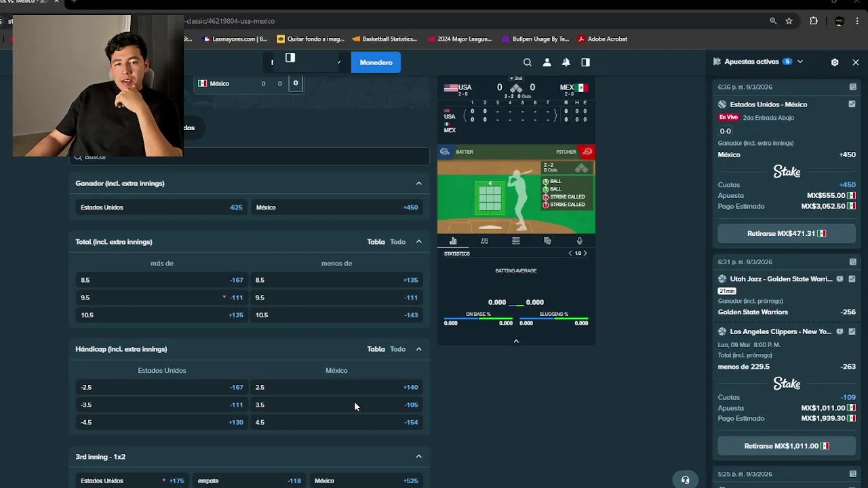Pick Estados Unidos -2.5 handicap
The width and height of the screenshot is (868, 488).
(161, 387)
